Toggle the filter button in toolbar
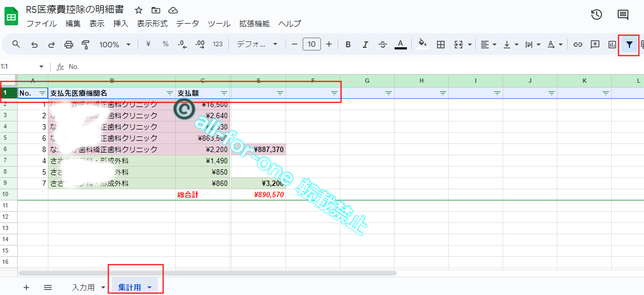The width and height of the screenshot is (644, 295). 629,44
